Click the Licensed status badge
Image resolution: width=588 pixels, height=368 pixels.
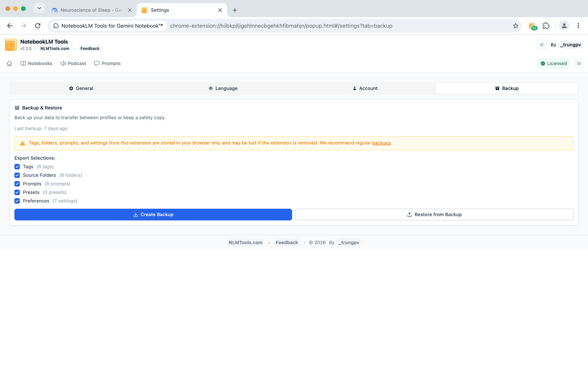pos(553,63)
